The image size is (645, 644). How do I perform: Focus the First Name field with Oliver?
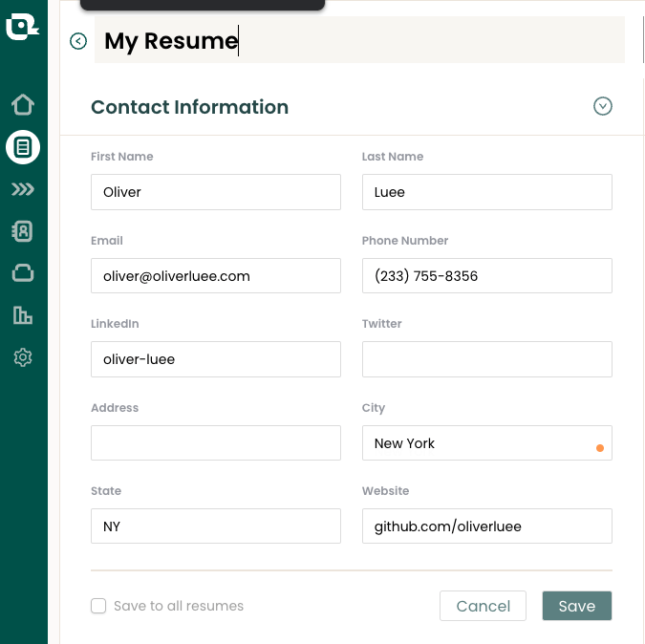216,192
